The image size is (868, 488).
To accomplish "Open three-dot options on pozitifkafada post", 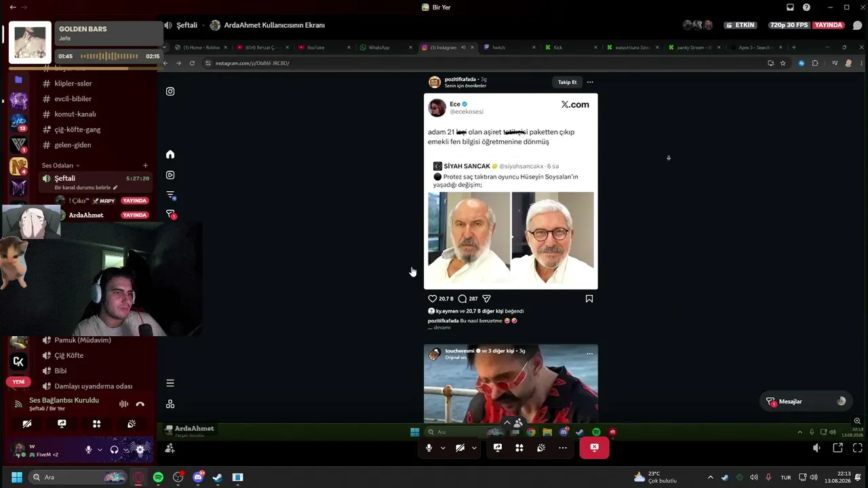I will tap(590, 82).
